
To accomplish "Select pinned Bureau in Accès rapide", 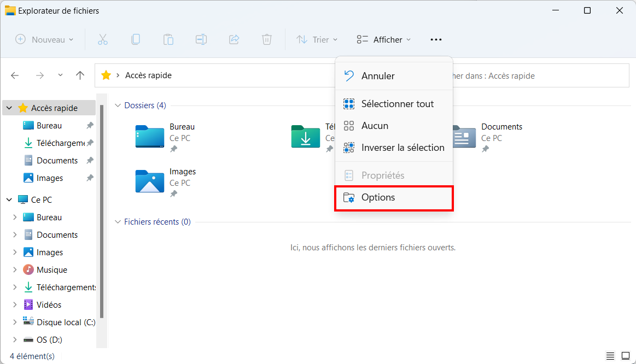I will tap(49, 126).
